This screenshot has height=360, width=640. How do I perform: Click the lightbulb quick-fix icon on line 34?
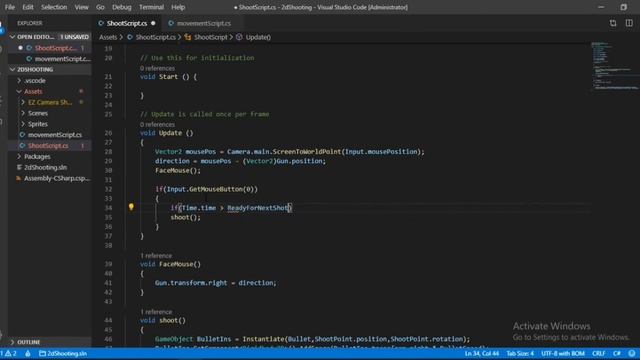click(131, 207)
